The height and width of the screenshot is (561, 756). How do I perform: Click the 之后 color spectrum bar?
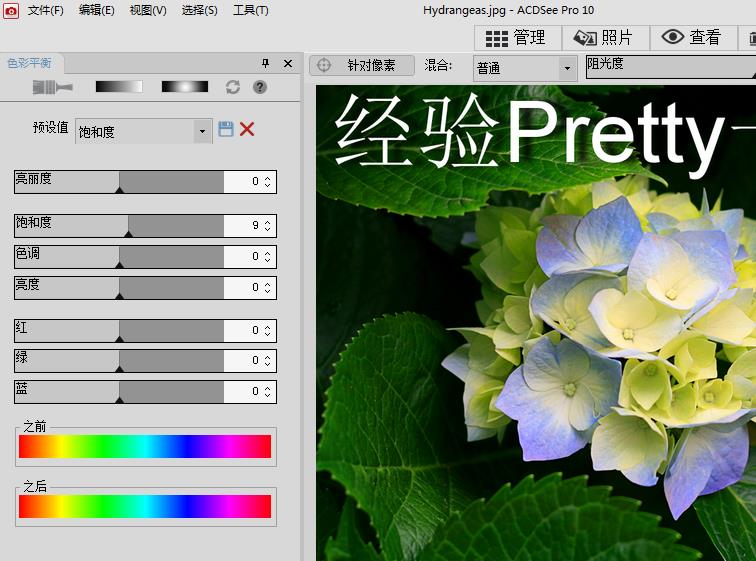[x=145, y=507]
